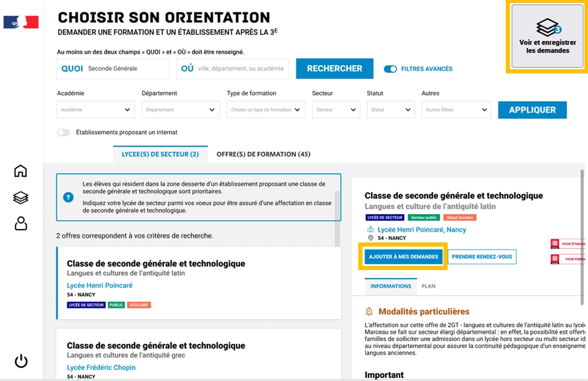The image size is (588, 381).
Task: Expand the Académie dropdown
Action: (96, 110)
